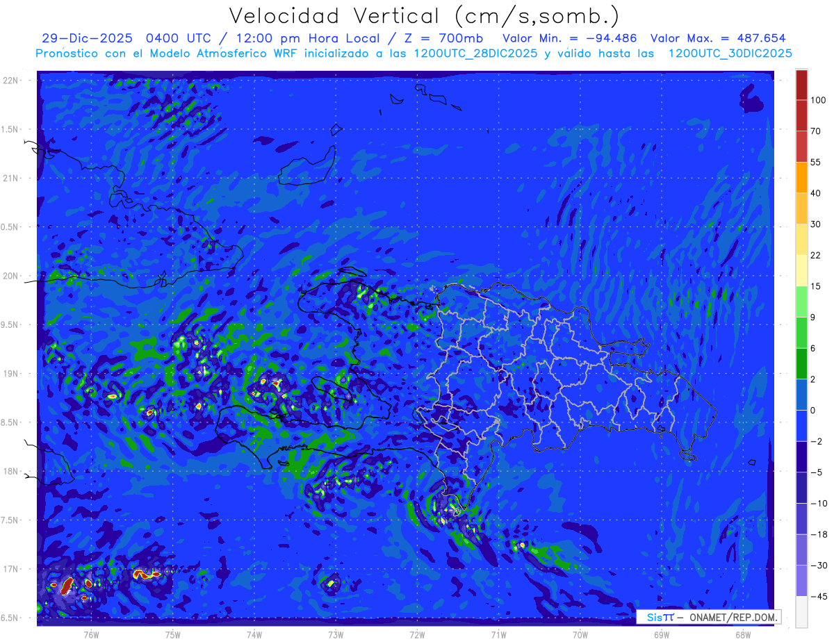Screen dimensions: 834x644
Task: Select the yellow swatch between 22 and 30
Action: pyautogui.click(x=801, y=240)
